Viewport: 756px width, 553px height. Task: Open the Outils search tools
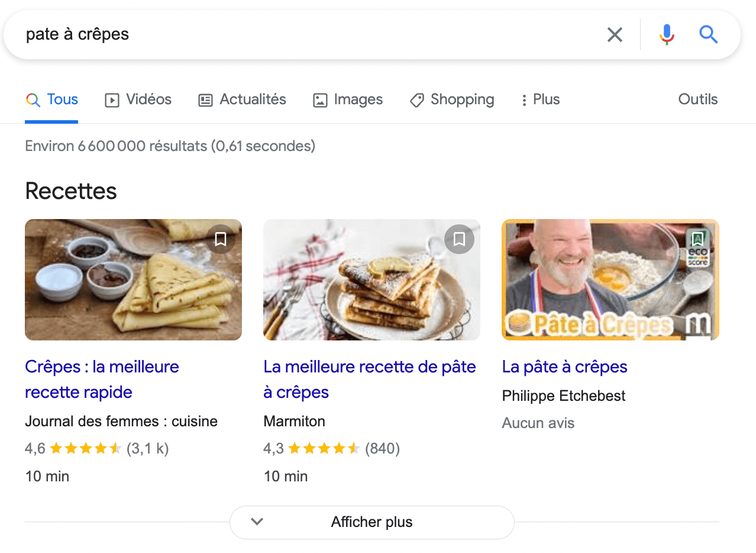(697, 99)
